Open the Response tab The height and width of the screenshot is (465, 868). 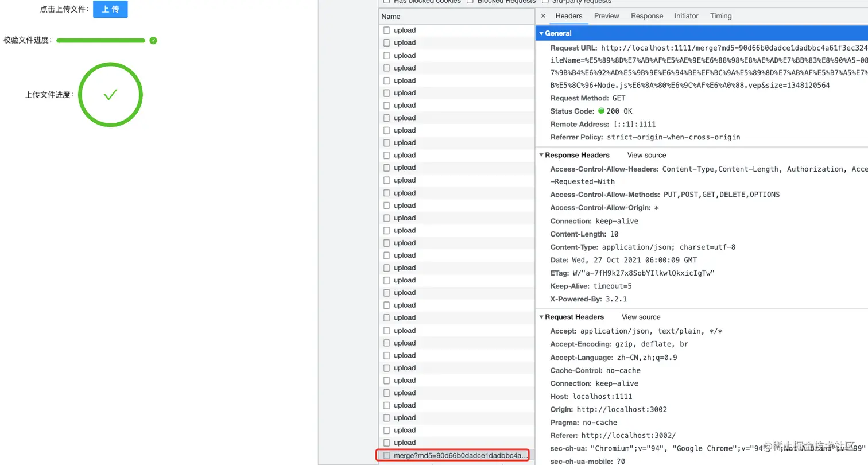[647, 16]
